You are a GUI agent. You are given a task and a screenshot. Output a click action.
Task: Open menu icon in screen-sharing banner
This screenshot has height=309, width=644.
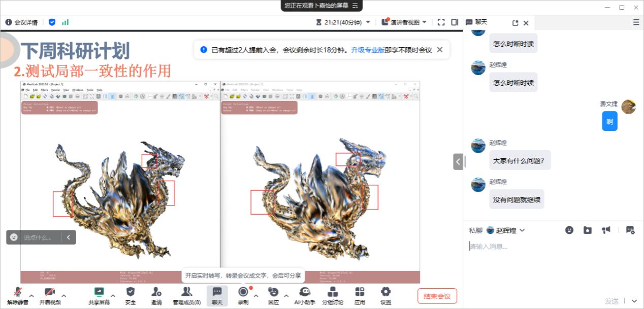pyautogui.click(x=355, y=6)
